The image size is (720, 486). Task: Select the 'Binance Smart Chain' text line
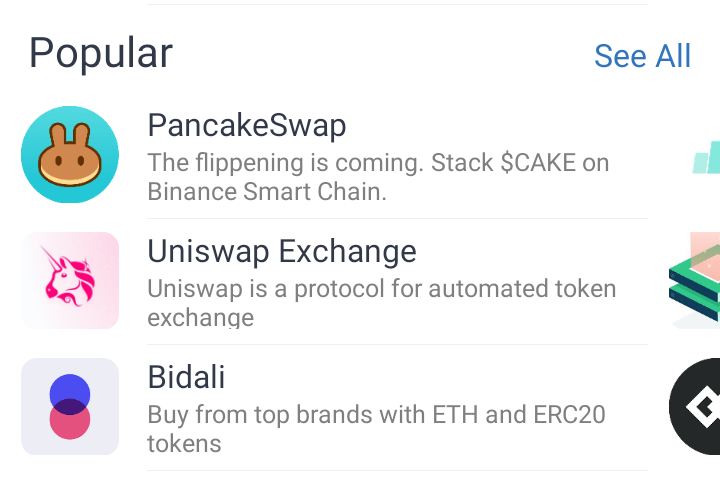click(x=267, y=192)
